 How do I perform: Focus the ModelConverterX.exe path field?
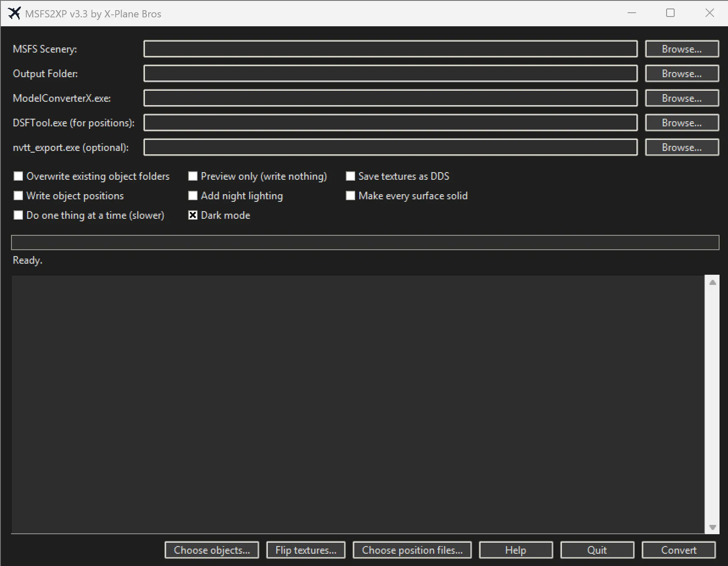point(391,98)
